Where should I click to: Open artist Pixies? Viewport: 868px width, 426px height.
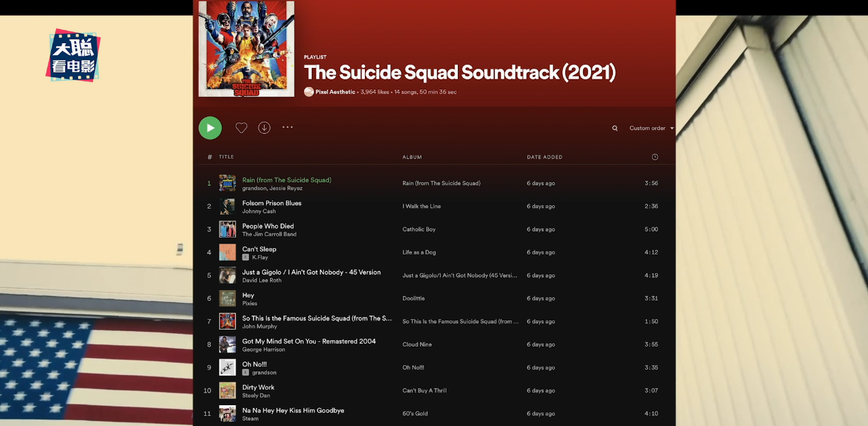pyautogui.click(x=250, y=304)
